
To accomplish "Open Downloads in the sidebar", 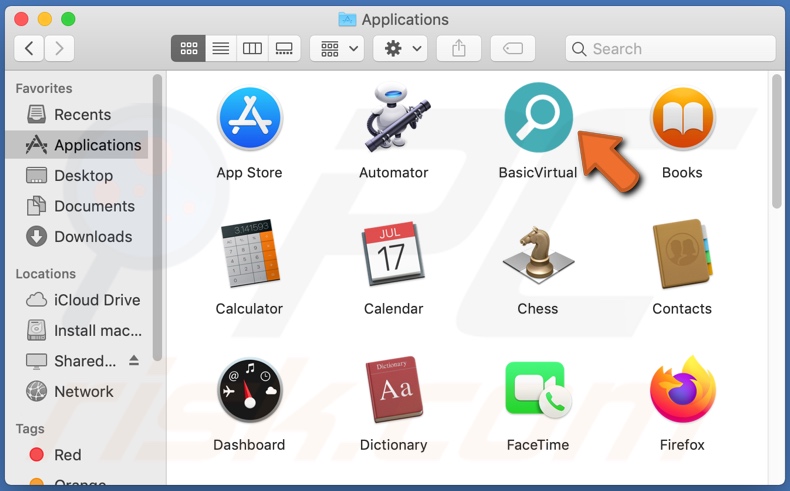I will pos(77,237).
